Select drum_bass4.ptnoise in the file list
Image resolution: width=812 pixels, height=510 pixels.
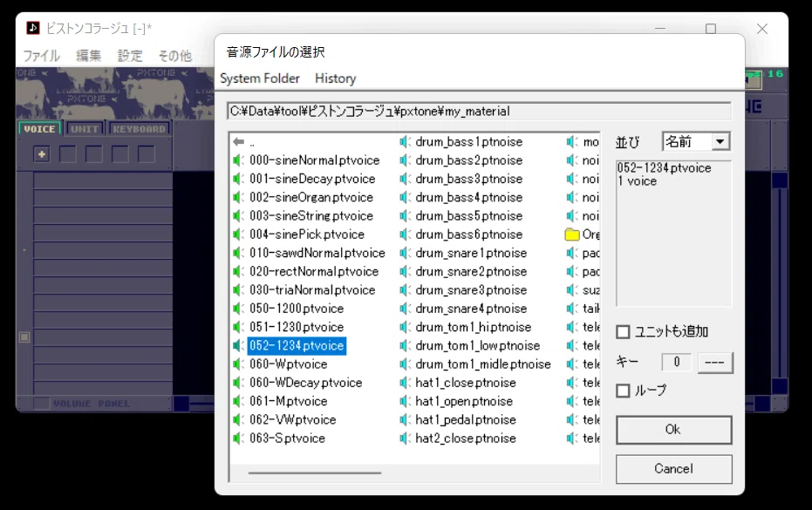pyautogui.click(x=468, y=197)
